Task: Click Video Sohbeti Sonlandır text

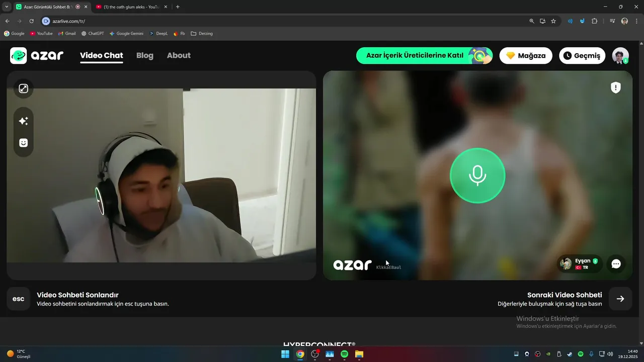Action: pyautogui.click(x=77, y=295)
